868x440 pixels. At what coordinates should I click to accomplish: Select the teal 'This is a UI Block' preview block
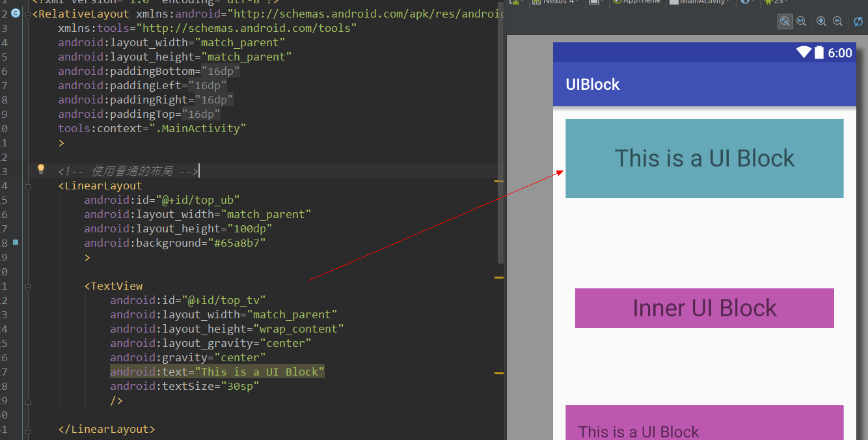click(704, 158)
